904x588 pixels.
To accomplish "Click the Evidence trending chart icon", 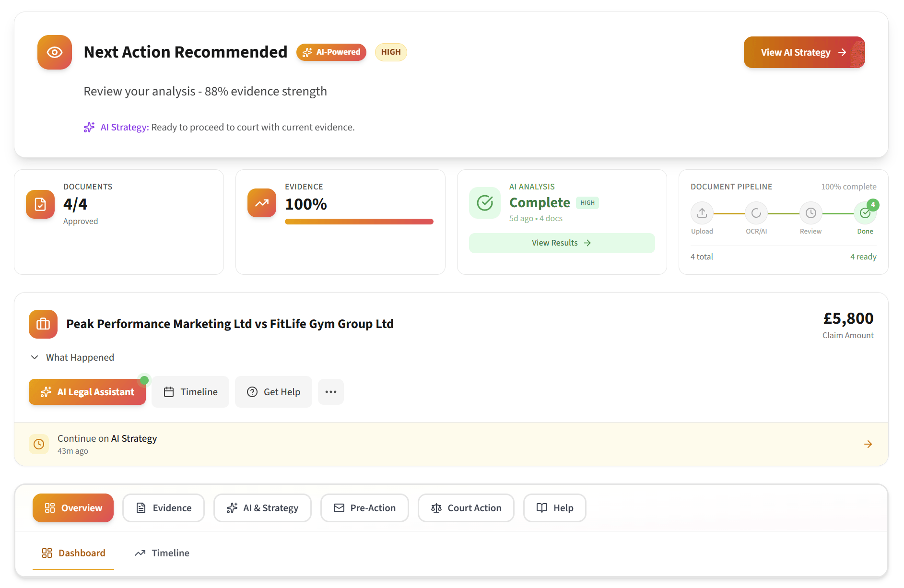I will click(x=261, y=203).
